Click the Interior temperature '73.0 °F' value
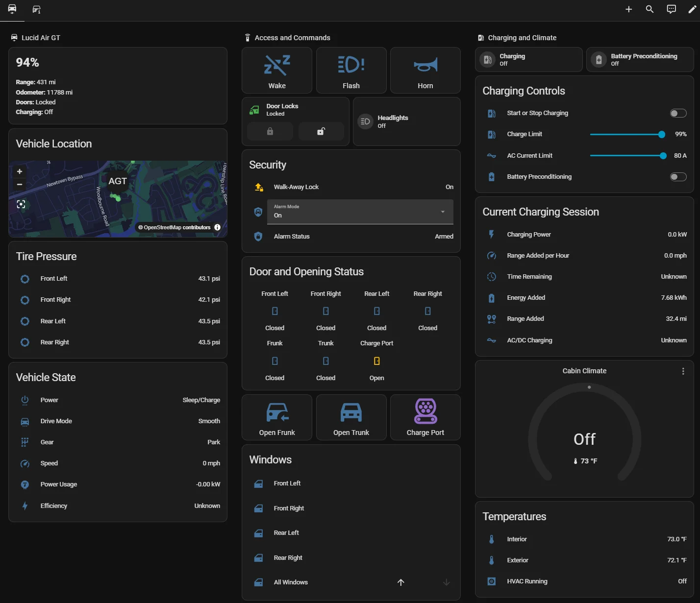700x603 pixels. [x=677, y=539]
